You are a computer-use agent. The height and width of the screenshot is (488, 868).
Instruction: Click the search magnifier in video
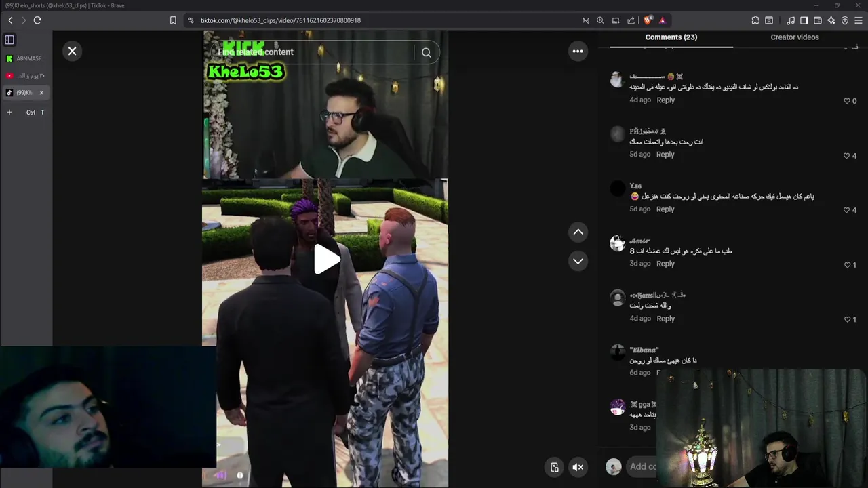[x=427, y=52]
